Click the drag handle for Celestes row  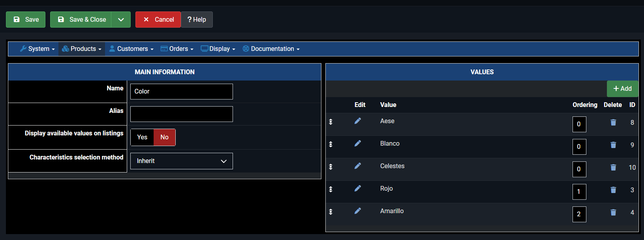tap(331, 167)
